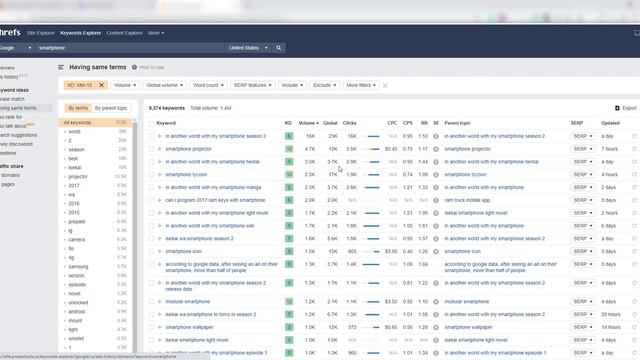Open the Keywords Explorer menu item
This screenshot has width=640, height=360.
(80, 33)
